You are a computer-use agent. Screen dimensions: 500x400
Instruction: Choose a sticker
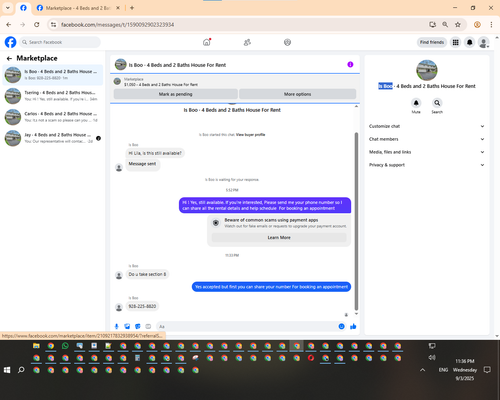138,326
